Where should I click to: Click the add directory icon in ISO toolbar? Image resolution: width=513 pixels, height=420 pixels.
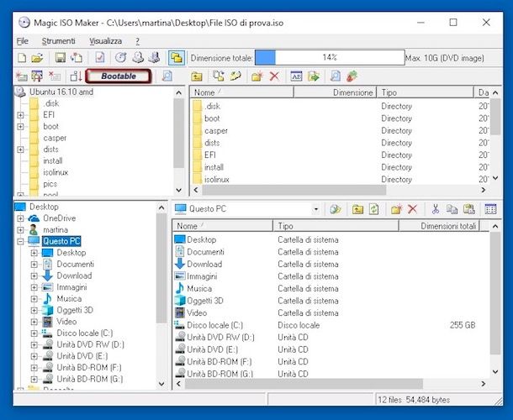(x=235, y=76)
